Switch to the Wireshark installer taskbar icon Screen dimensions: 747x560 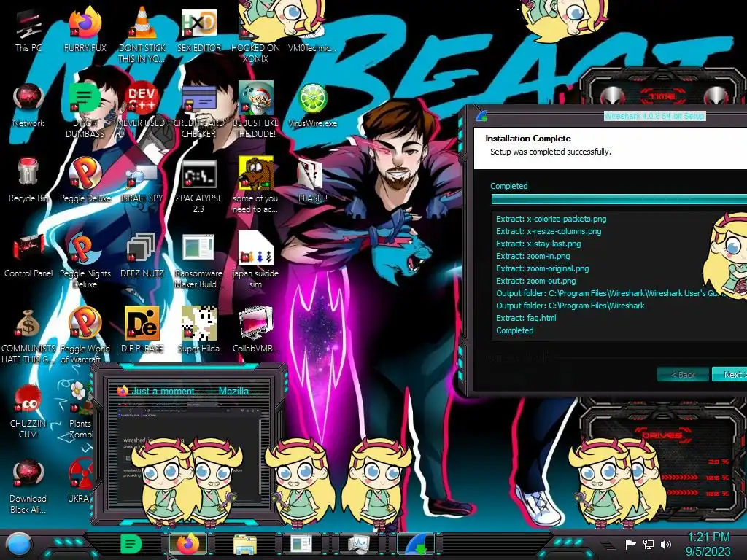point(416,544)
